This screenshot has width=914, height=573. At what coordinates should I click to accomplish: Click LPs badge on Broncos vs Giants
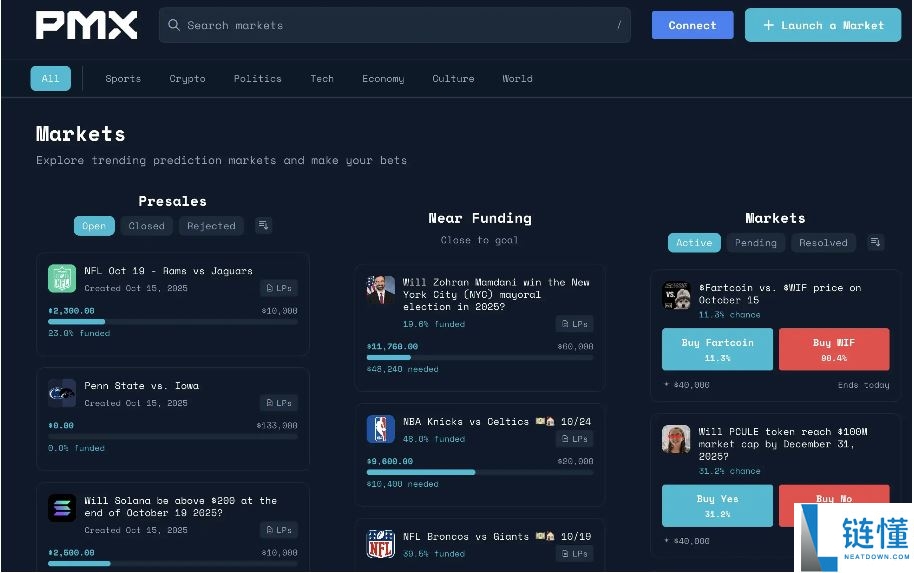[575, 554]
